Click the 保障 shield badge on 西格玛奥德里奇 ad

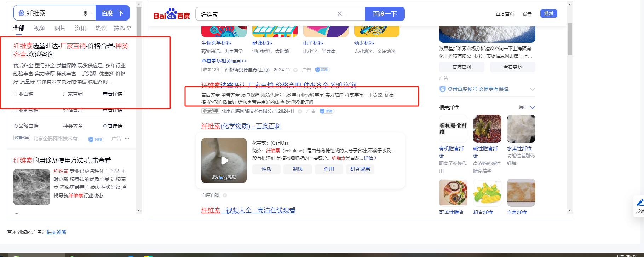[x=322, y=70]
